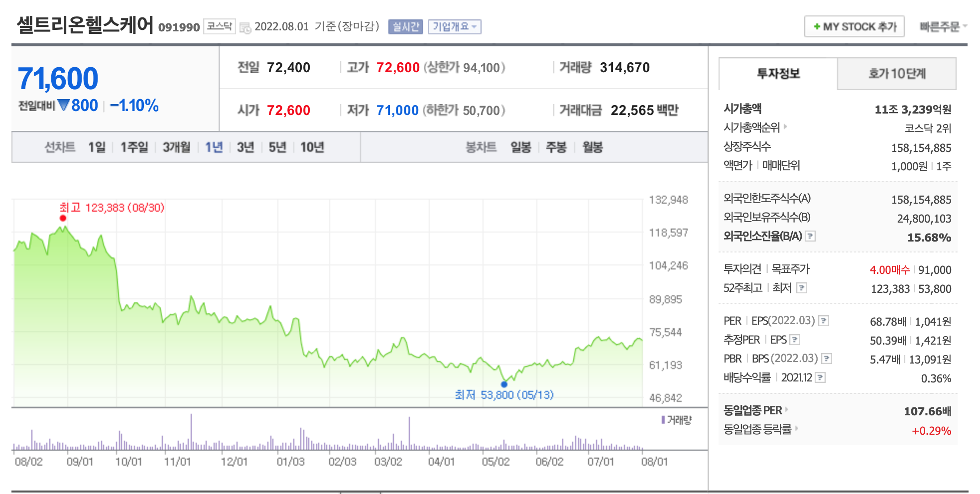Select the 1주일 line chart period
This screenshot has width=980, height=494.
134,147
